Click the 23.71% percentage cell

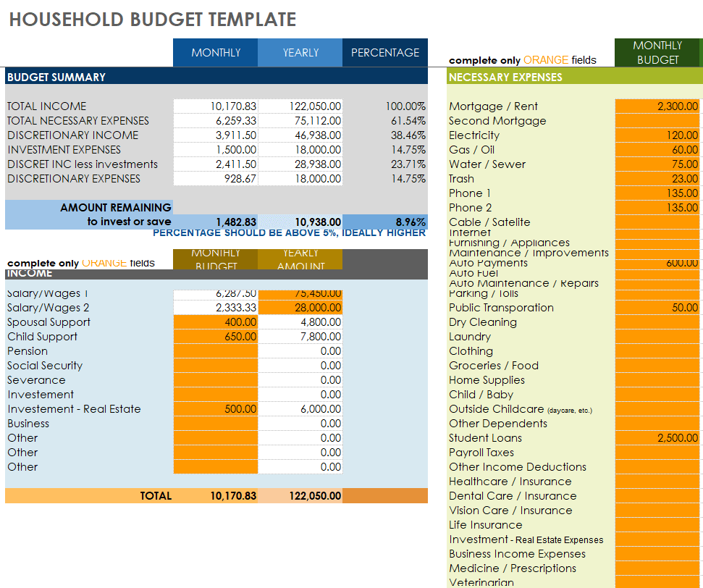385,164
